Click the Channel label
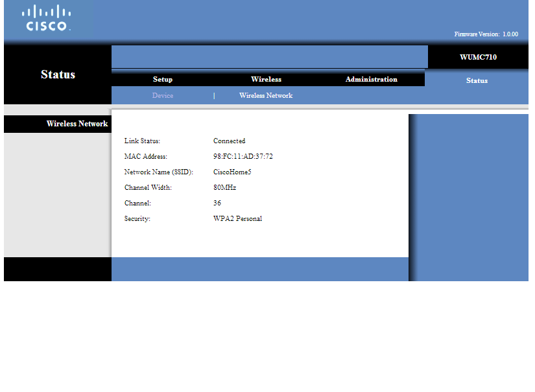 [137, 203]
